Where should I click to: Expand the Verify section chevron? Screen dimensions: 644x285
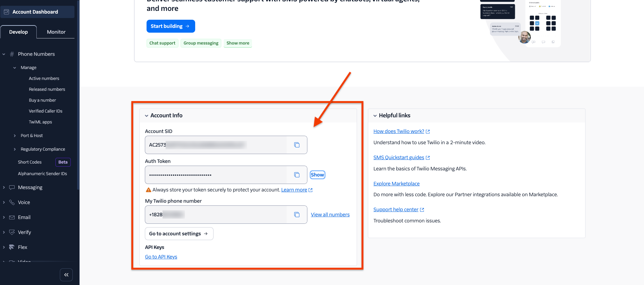[x=4, y=232]
